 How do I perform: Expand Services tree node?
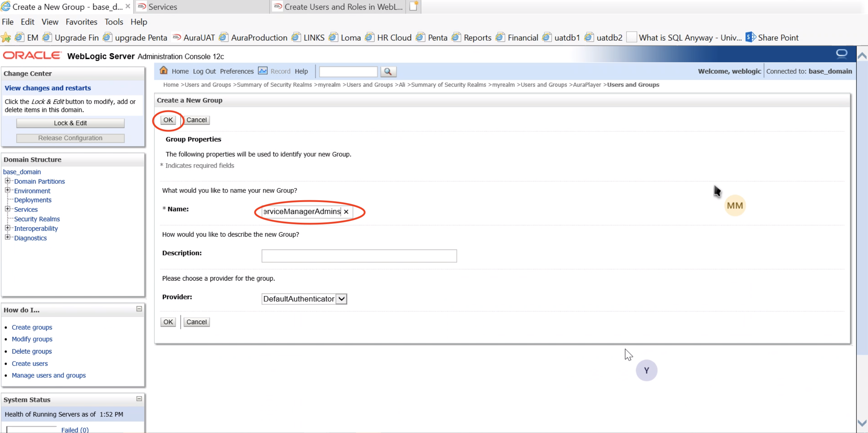[x=7, y=208]
